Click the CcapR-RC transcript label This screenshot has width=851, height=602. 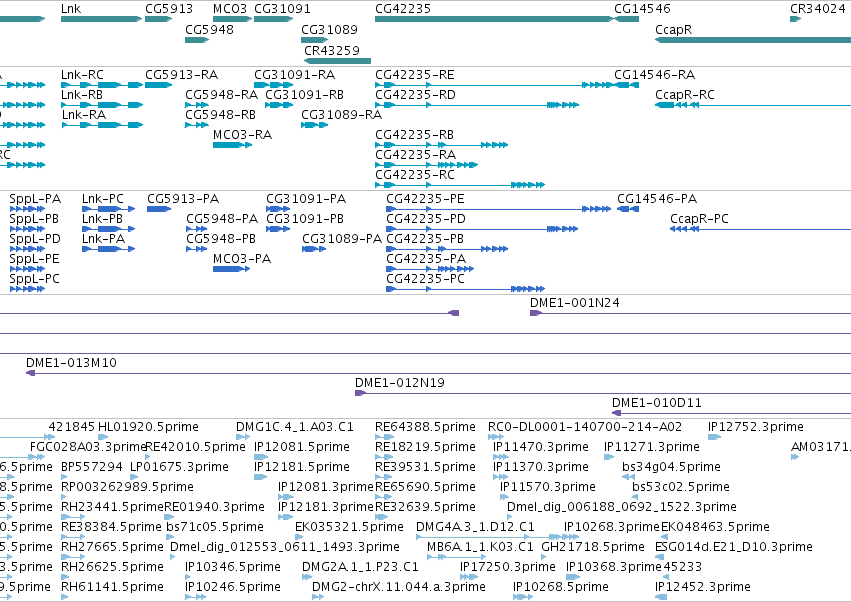click(x=684, y=95)
